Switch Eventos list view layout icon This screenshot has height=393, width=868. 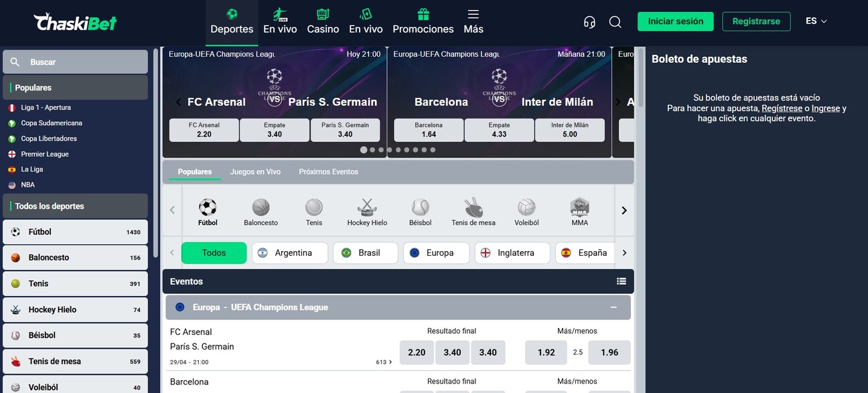pyautogui.click(x=621, y=281)
